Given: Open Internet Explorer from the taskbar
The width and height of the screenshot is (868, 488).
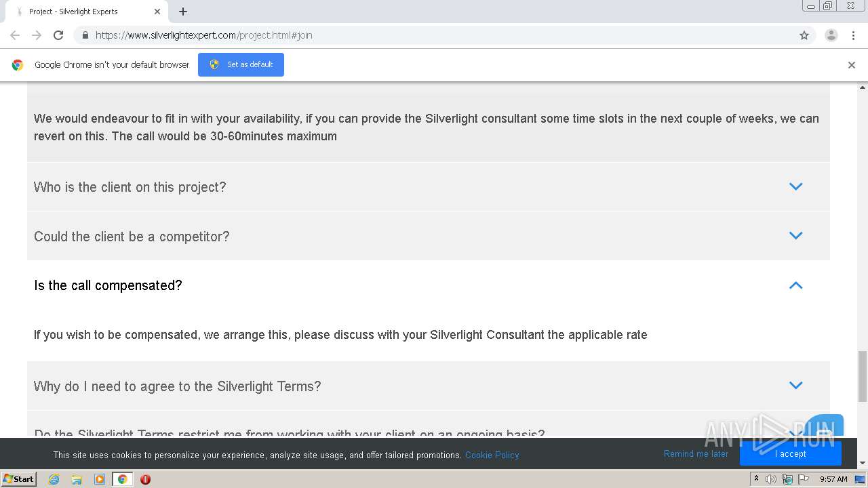Looking at the screenshot, I should point(54,479).
